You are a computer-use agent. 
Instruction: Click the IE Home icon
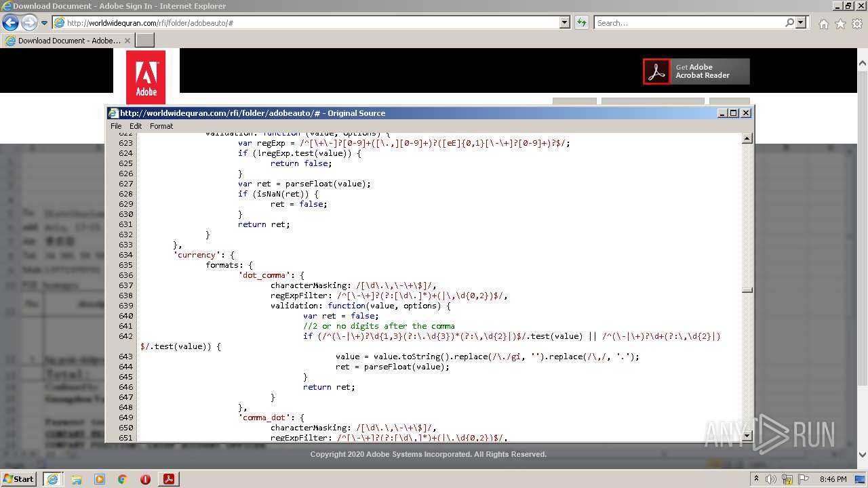tap(823, 24)
